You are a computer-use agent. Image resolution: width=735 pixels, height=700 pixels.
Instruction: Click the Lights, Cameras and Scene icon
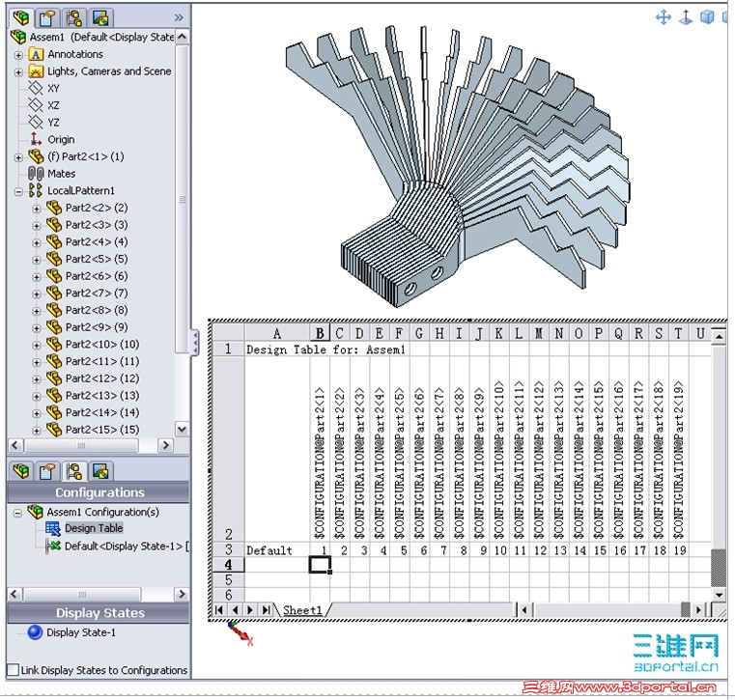click(x=36, y=71)
